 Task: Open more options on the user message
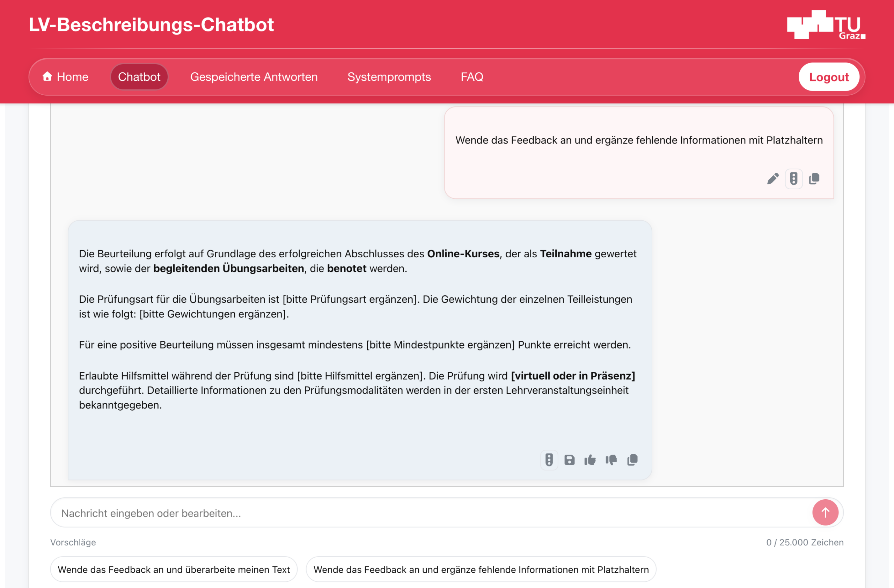(x=794, y=179)
